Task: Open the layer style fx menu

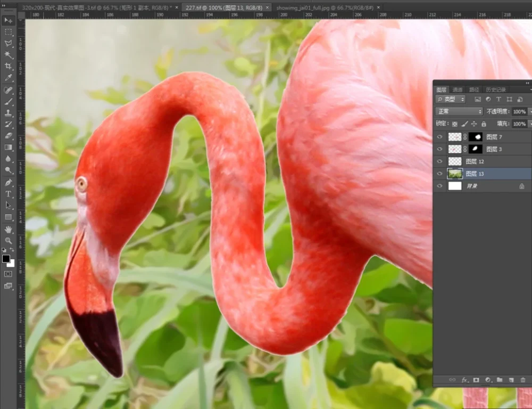Action: tap(464, 380)
